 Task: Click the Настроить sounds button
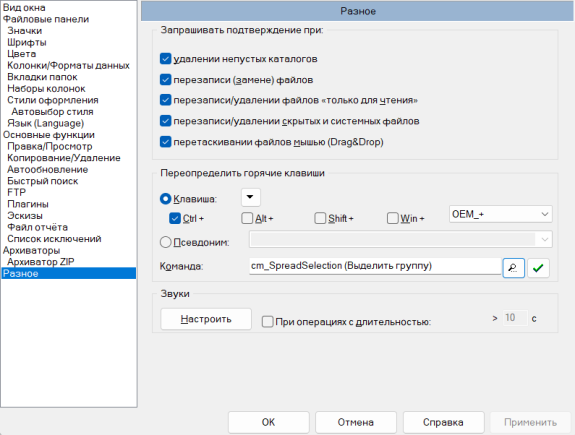[x=206, y=319]
